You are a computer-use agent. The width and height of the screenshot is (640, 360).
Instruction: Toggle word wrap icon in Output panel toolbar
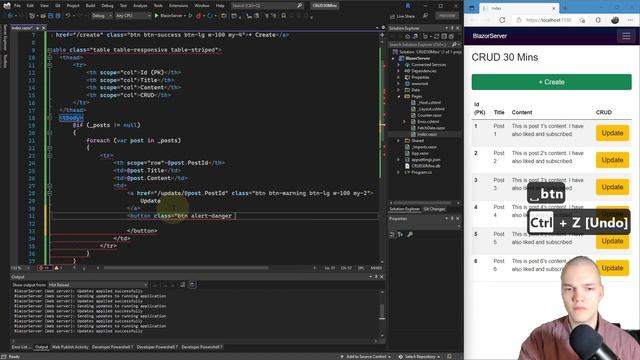click(192, 284)
